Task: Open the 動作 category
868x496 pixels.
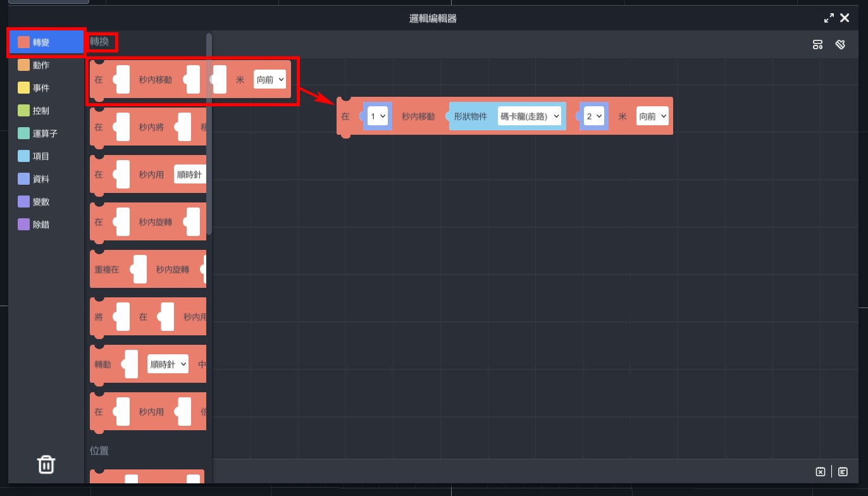Action: point(41,65)
